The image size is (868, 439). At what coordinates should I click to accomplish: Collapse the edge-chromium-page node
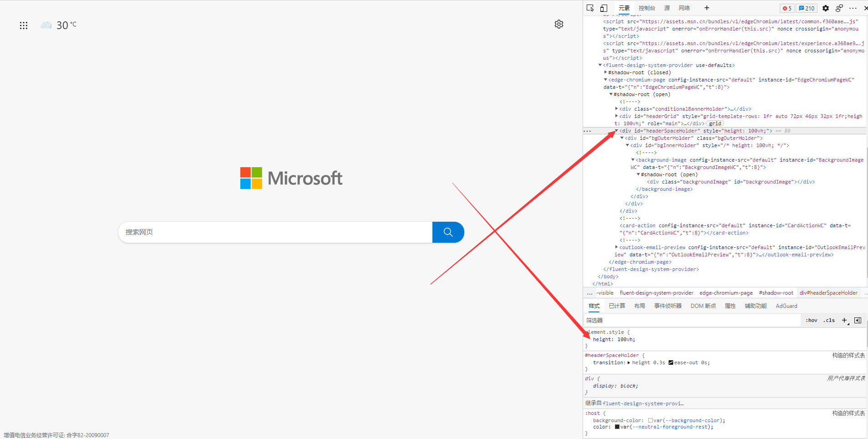tap(606, 80)
